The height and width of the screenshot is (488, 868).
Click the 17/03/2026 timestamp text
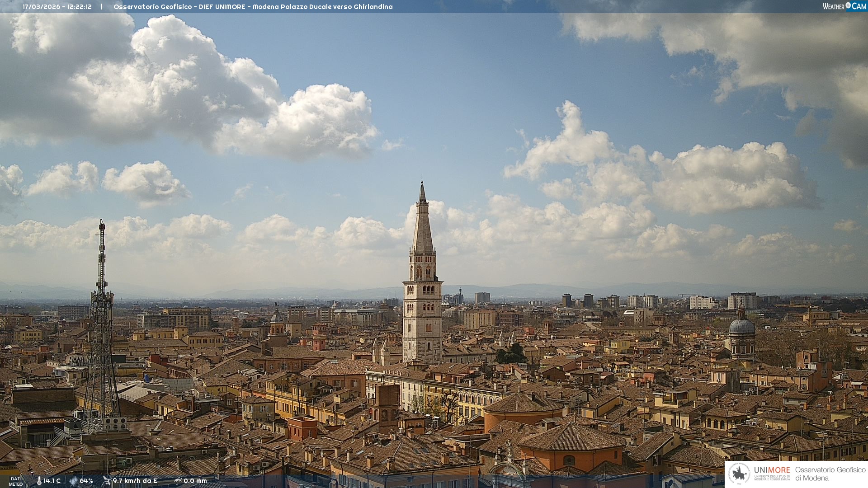click(x=57, y=7)
